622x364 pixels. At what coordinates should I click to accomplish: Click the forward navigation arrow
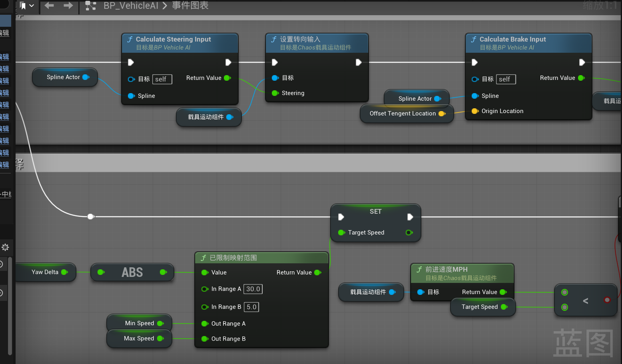[68, 6]
